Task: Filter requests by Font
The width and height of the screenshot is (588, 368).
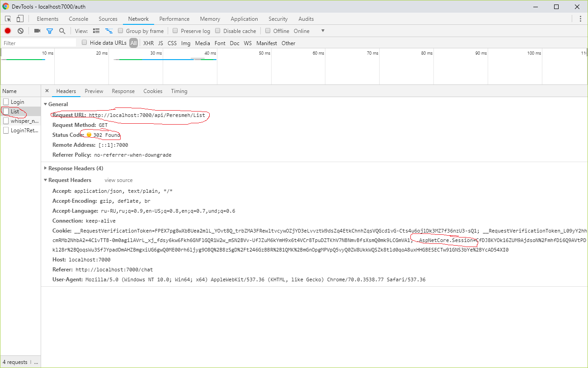Action: (220, 43)
